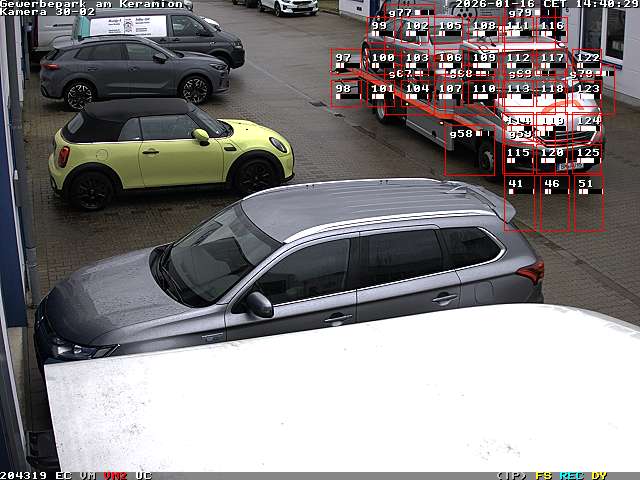Select detection box labeled 122
The height and width of the screenshot is (480, 640).
[588, 61]
